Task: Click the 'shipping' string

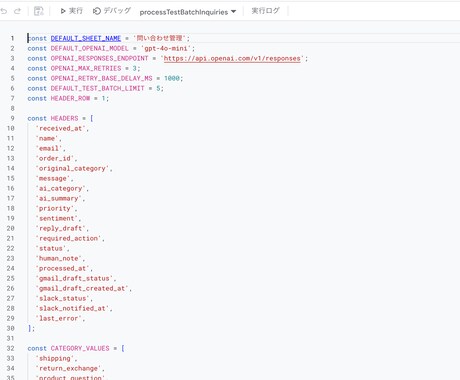Action: [x=55, y=358]
